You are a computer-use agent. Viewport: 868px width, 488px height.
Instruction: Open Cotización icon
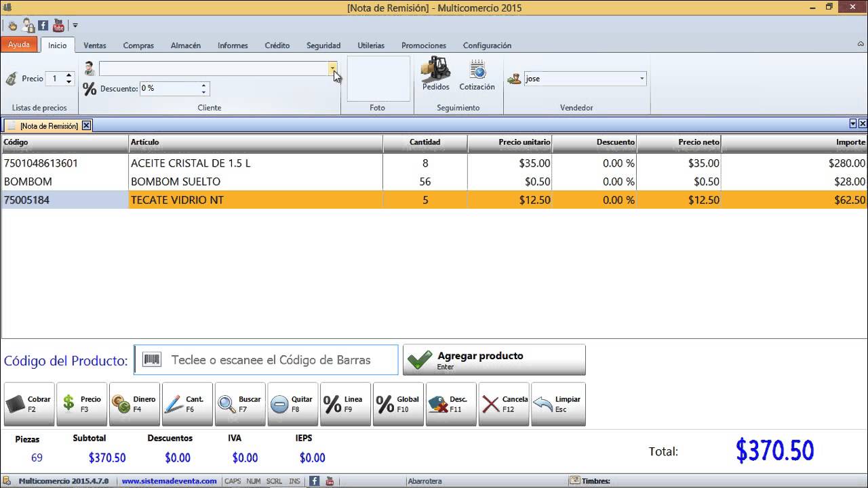coord(477,75)
